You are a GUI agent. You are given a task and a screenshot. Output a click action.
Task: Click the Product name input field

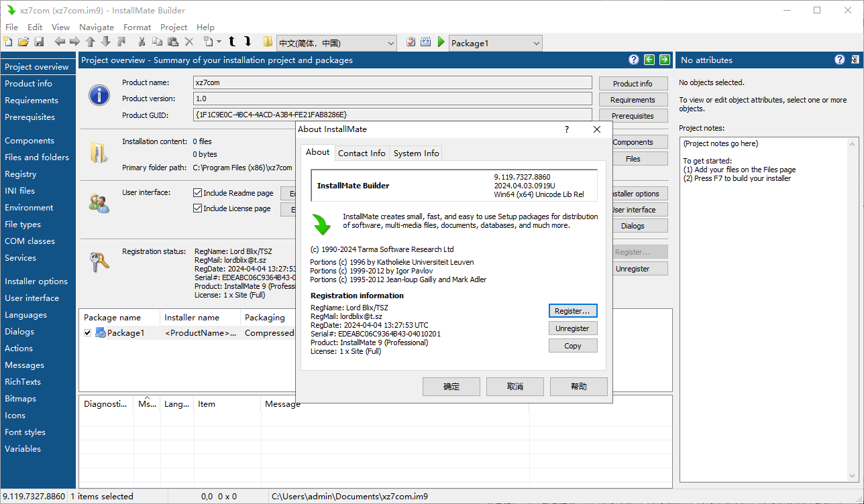[x=392, y=82]
